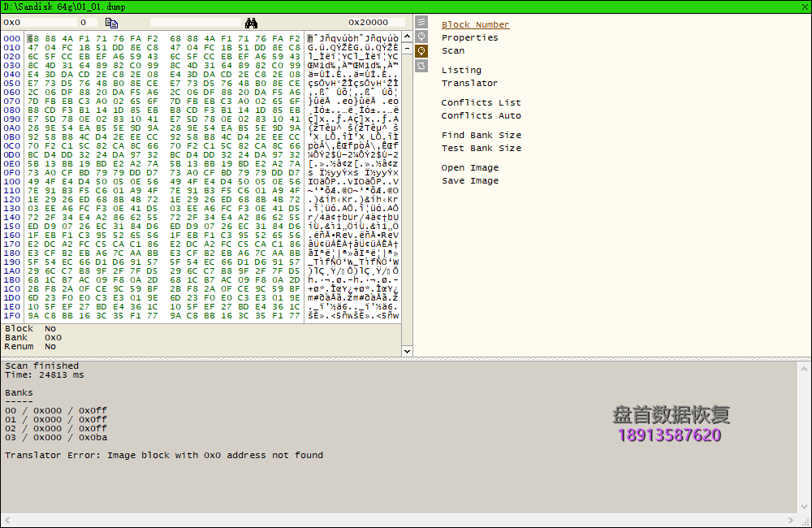The height and width of the screenshot is (528, 812).
Task: Click the highlighted brown magnifier icon
Action: pyautogui.click(x=421, y=50)
